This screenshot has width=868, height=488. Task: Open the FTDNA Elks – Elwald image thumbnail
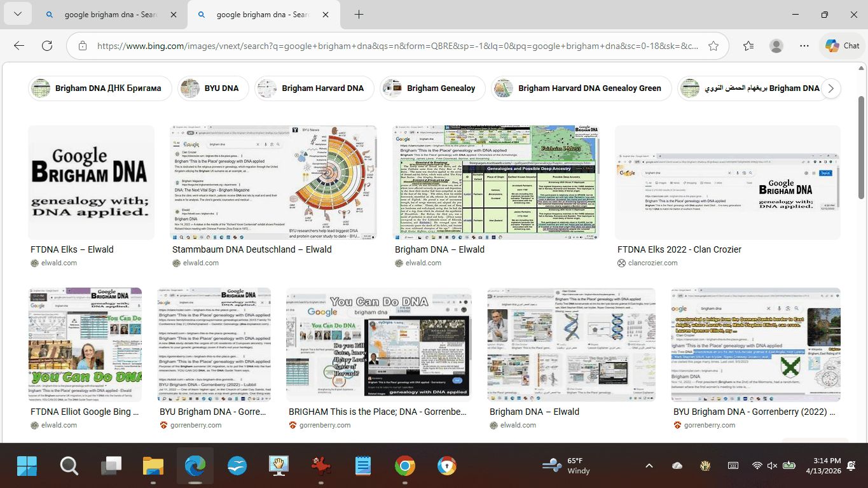point(91,183)
